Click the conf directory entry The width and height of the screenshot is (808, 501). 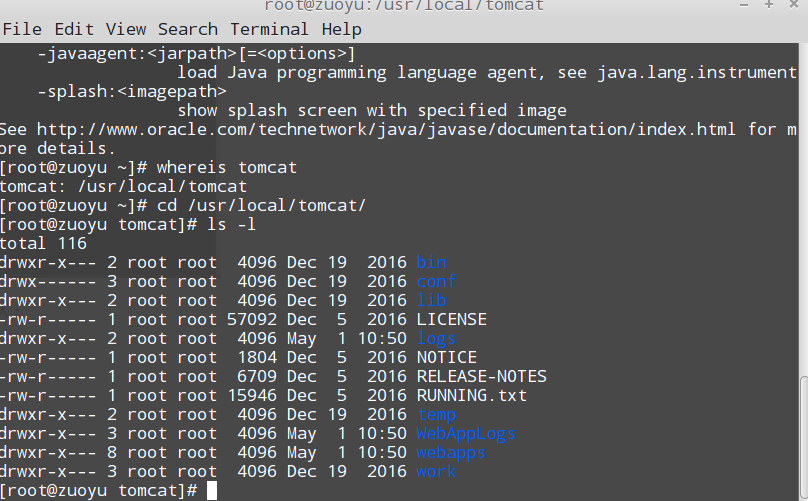[436, 281]
